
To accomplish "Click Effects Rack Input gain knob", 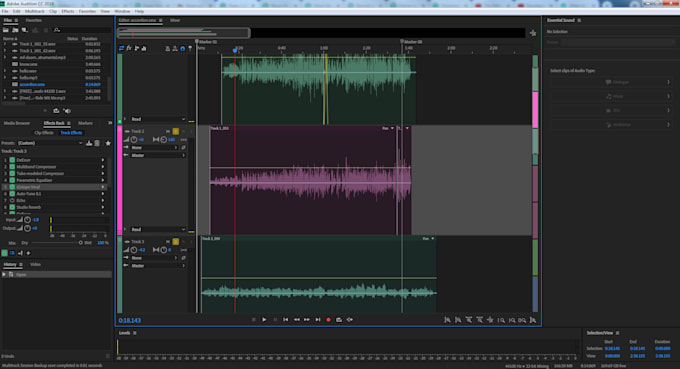I will click(x=27, y=220).
